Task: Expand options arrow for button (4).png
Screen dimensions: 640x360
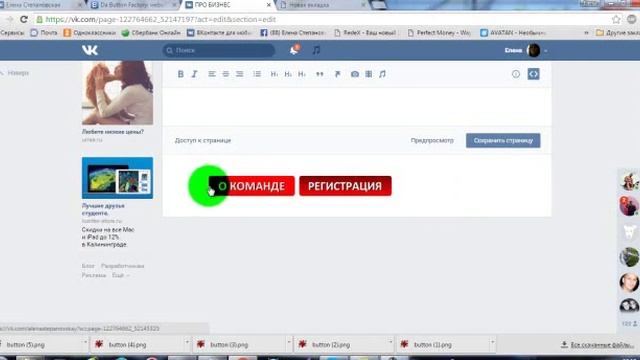Action: (187, 342)
